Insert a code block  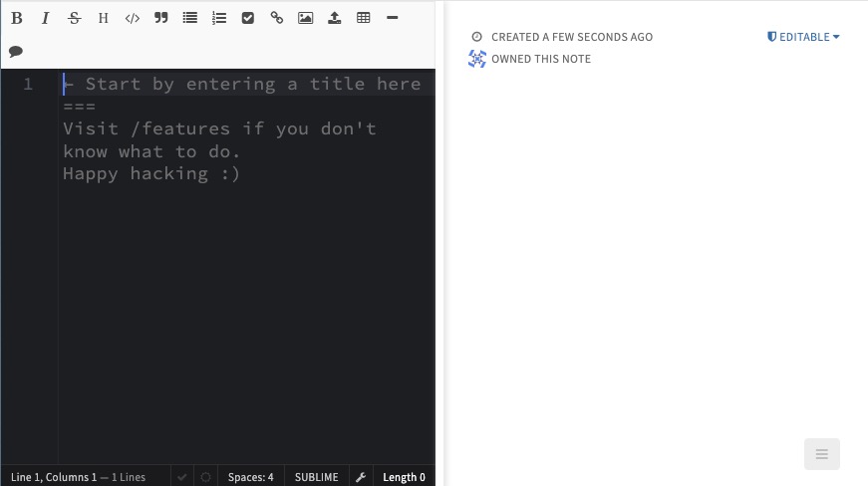click(133, 18)
